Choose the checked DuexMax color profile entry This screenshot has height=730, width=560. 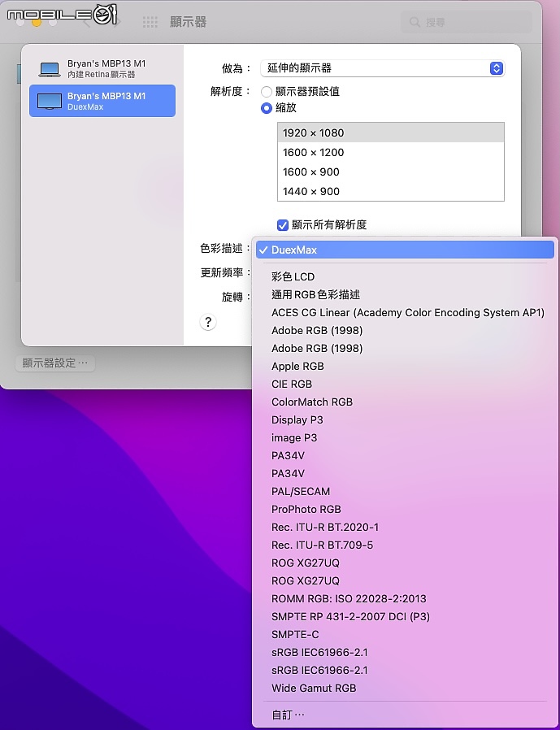coord(405,250)
